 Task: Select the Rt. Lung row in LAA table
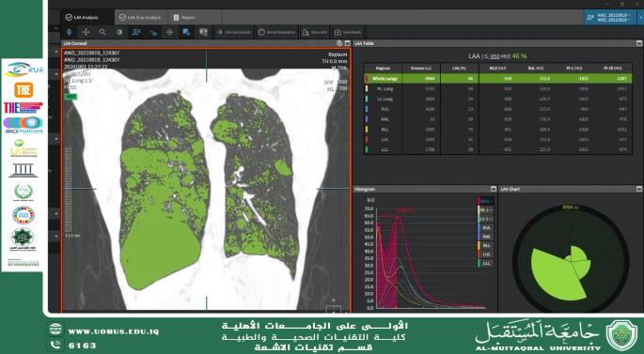coord(497,88)
